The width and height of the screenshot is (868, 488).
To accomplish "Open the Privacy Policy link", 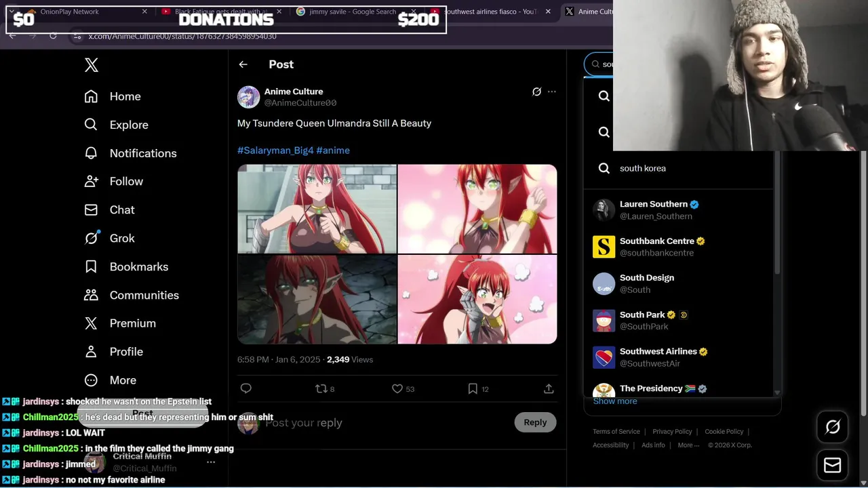I will [672, 432].
